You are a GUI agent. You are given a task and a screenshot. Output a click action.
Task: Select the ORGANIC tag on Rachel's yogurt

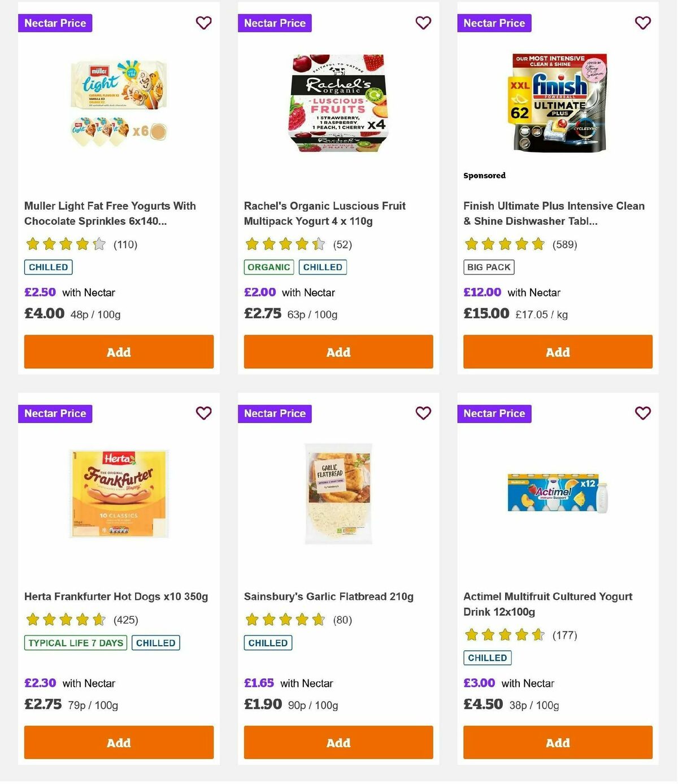pyautogui.click(x=268, y=267)
